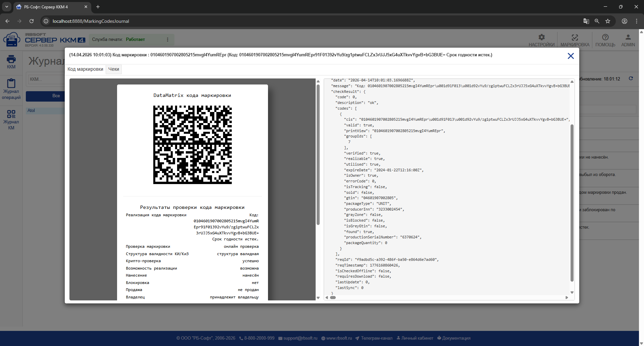Viewport: 644px width, 346px height.
Task: Open the Телеграм-канал link
Action: click(x=374, y=338)
